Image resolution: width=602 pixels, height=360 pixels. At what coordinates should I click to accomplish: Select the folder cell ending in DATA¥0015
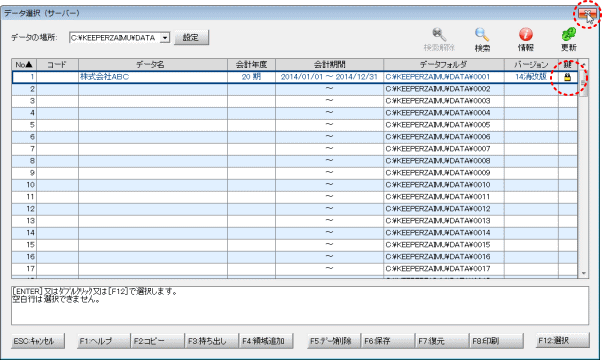(x=444, y=244)
